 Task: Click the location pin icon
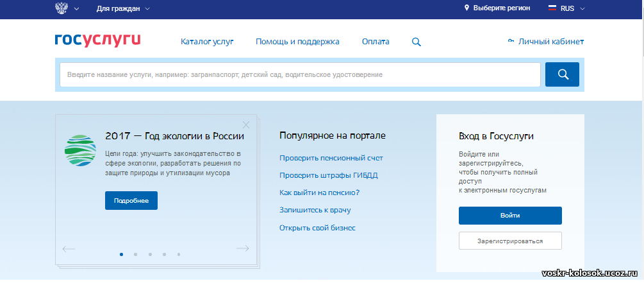click(466, 8)
